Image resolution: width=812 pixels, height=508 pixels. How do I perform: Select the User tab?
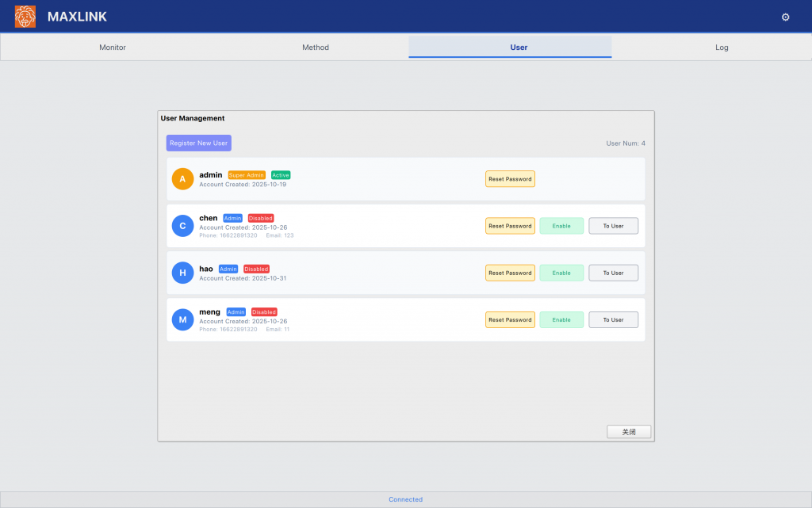click(x=519, y=48)
